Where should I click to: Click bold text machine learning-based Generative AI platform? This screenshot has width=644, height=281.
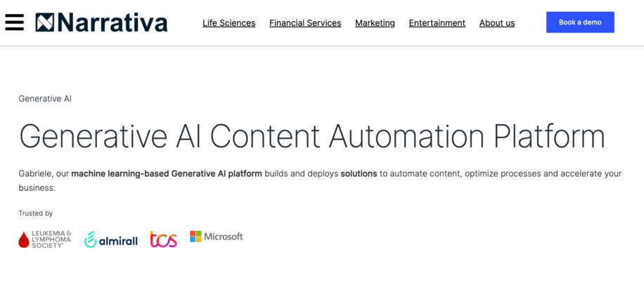(167, 174)
